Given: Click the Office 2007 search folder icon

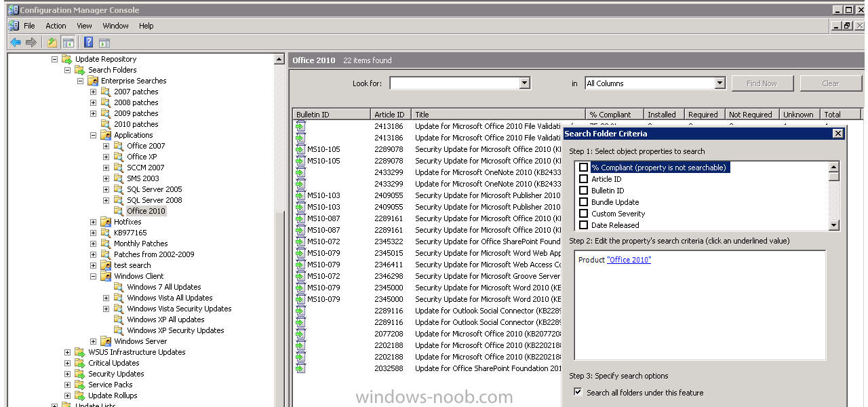Looking at the screenshot, I should (x=119, y=146).
